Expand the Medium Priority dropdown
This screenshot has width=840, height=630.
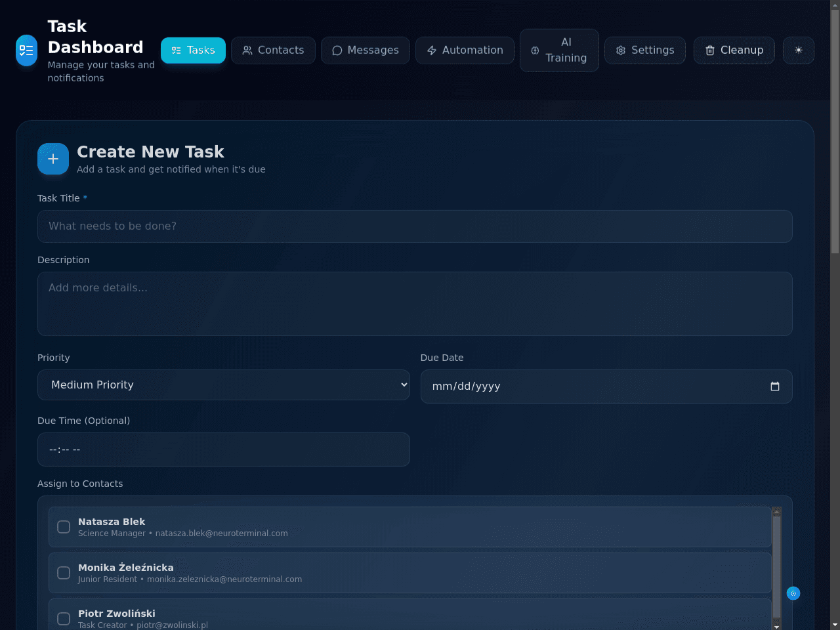tap(224, 385)
